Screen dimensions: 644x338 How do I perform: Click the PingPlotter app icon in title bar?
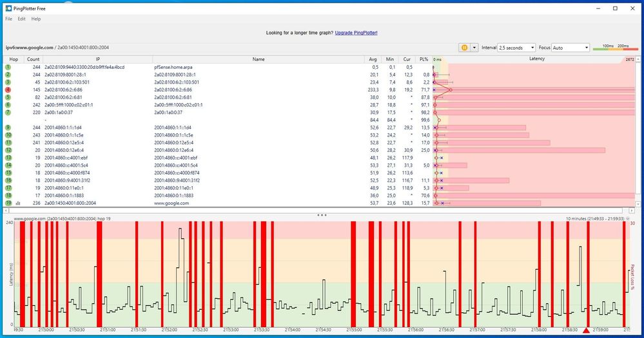[x=8, y=8]
